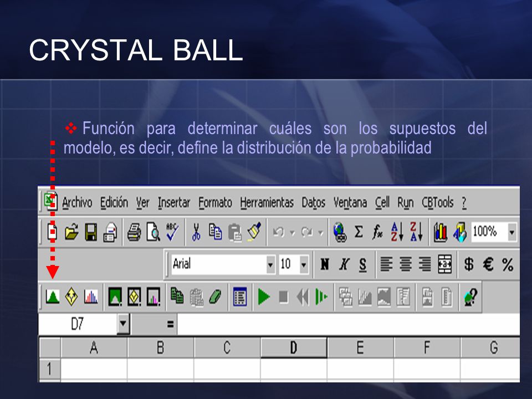Open the Undo history dropdown arrow
532x399 pixels.
click(x=292, y=232)
